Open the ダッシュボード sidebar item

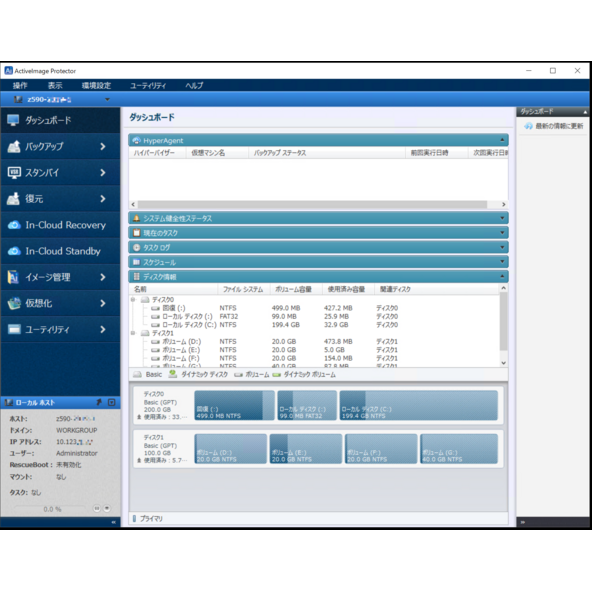tap(60, 120)
